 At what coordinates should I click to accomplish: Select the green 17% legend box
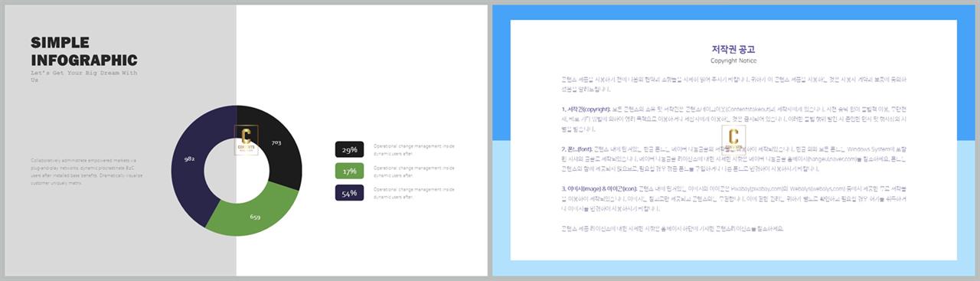point(349,171)
